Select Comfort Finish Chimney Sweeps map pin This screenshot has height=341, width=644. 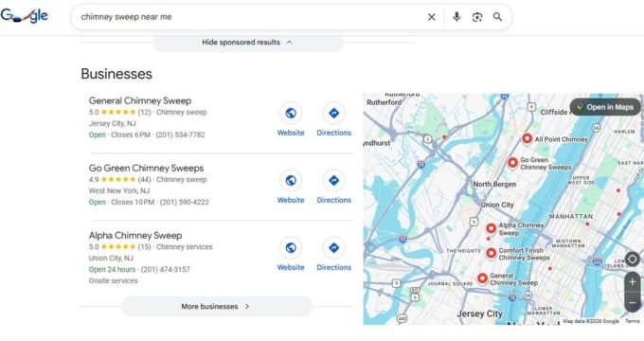pyautogui.click(x=491, y=253)
